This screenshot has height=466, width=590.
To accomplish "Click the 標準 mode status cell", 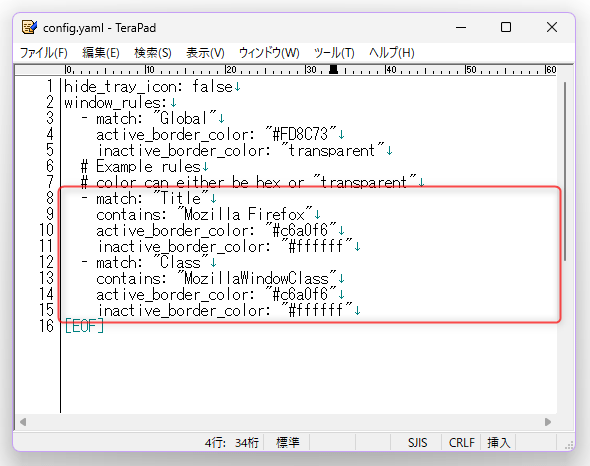I will (x=287, y=442).
